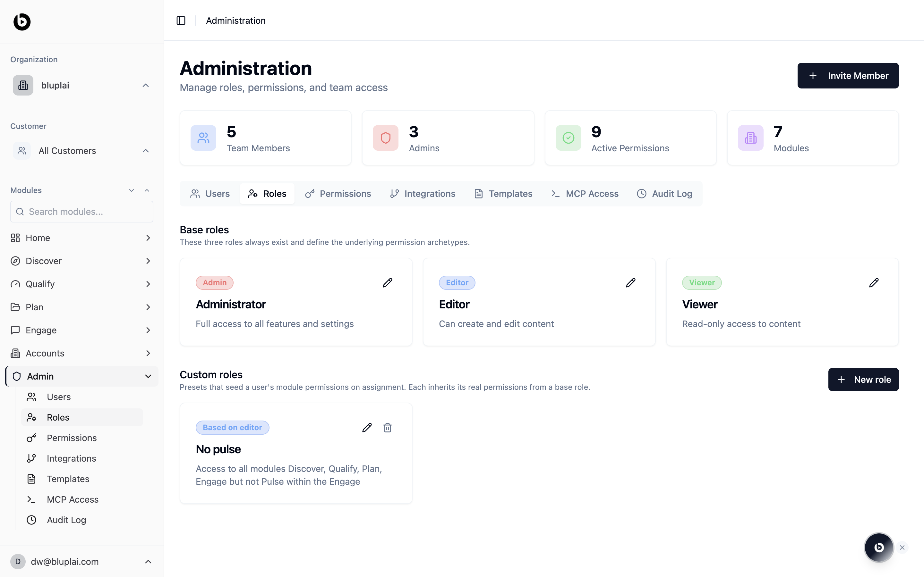Create a New role
Image resolution: width=924 pixels, height=577 pixels.
coord(863,379)
